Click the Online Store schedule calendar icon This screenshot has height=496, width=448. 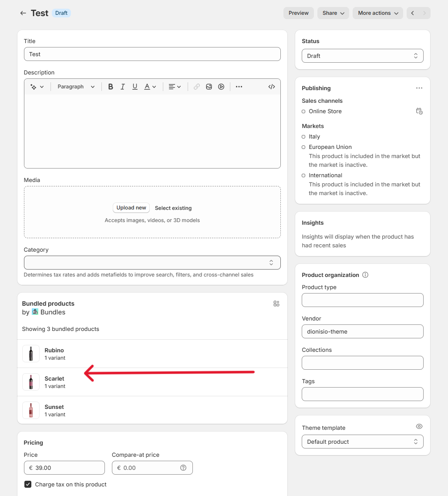tap(419, 111)
